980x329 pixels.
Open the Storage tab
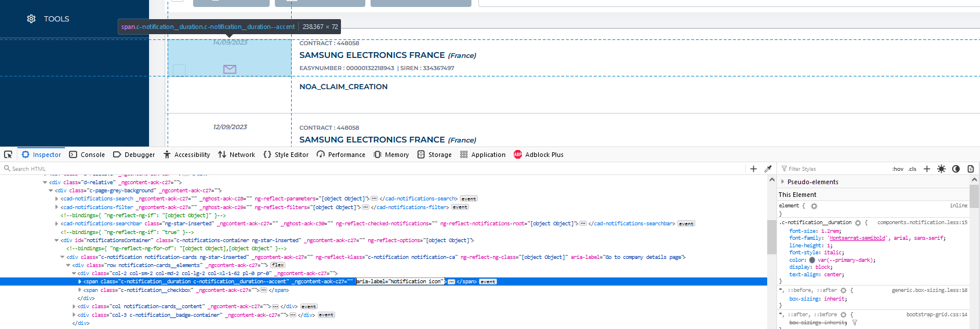[434, 155]
